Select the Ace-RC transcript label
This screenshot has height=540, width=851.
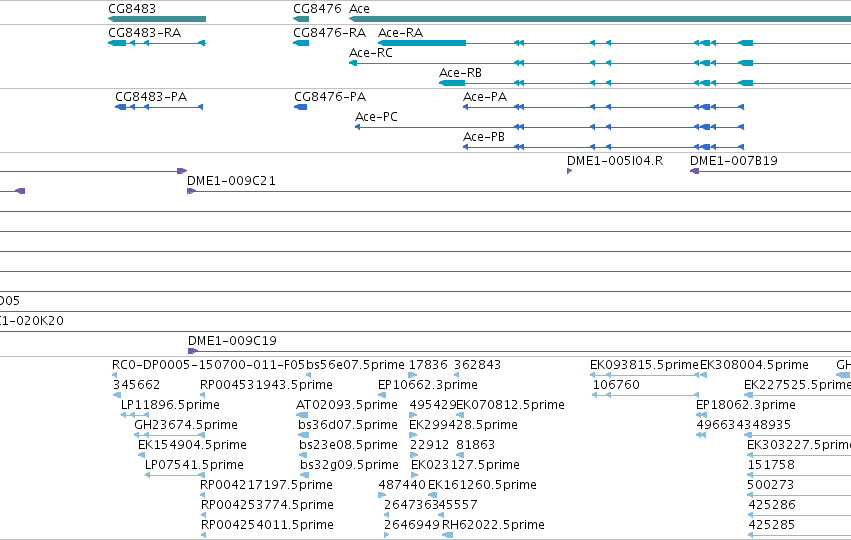pyautogui.click(x=371, y=53)
